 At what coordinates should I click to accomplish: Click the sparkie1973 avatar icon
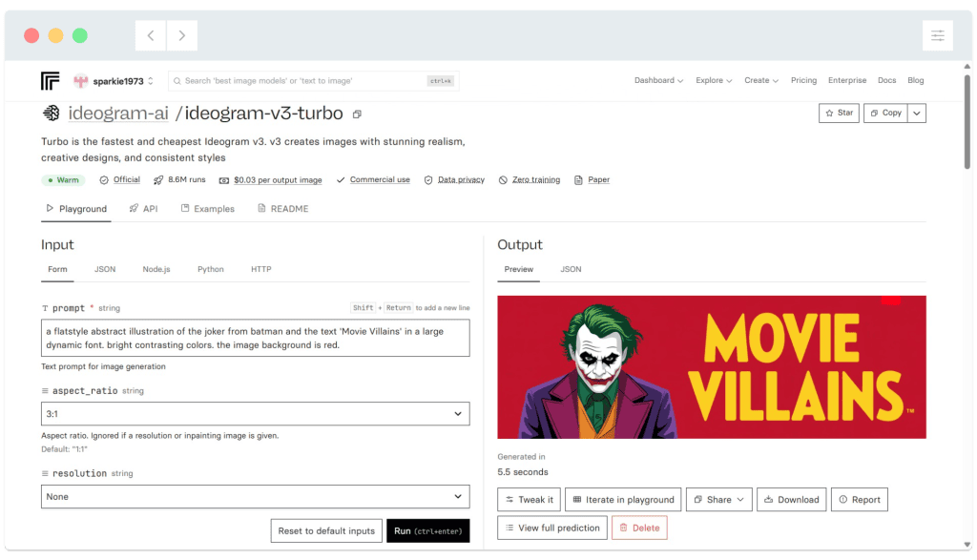(x=80, y=81)
